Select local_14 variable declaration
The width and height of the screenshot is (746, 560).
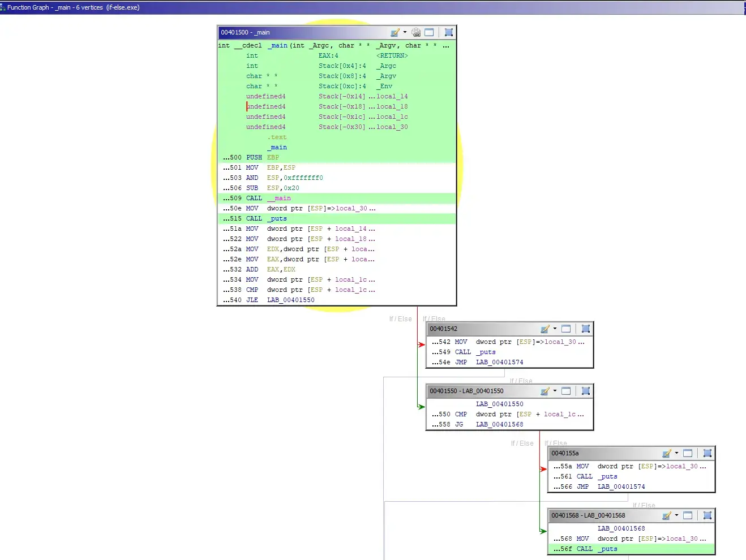point(392,97)
